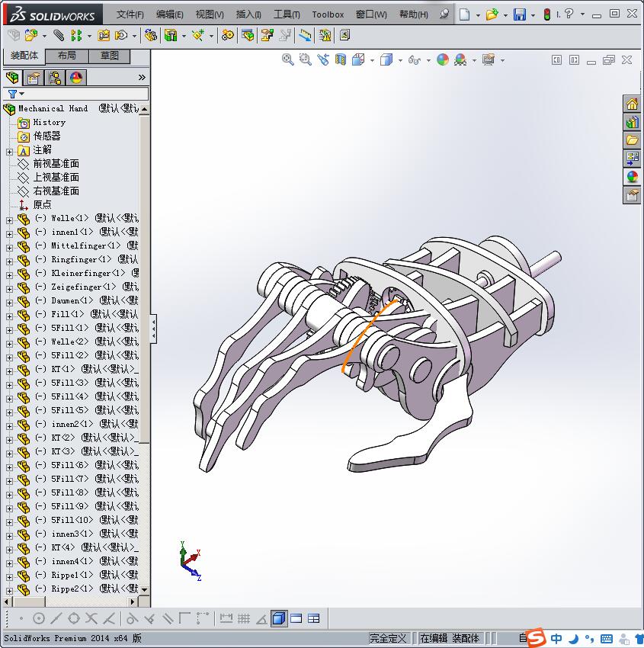Screen dimensions: 644x648
Task: Click the Sogou input method S icon
Action: pyautogui.click(x=537, y=638)
